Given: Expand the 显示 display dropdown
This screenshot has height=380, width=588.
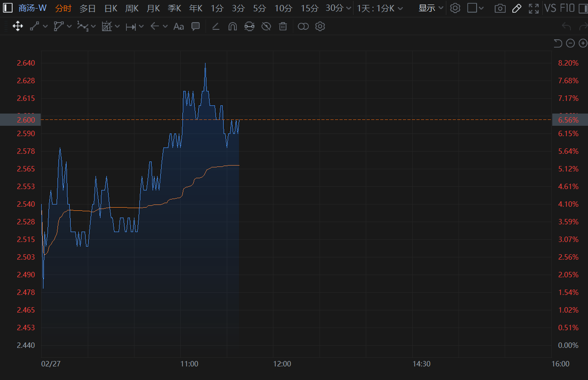Looking at the screenshot, I should pyautogui.click(x=430, y=8).
